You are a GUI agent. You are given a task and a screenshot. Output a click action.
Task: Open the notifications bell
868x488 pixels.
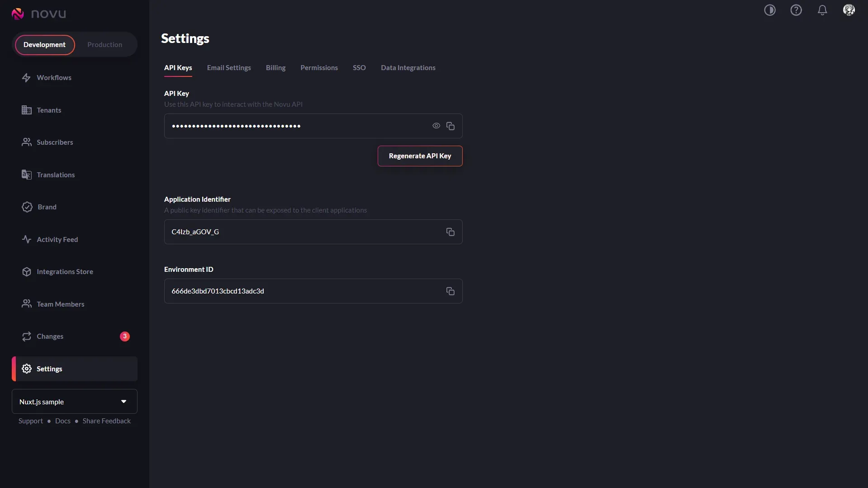[x=822, y=10]
